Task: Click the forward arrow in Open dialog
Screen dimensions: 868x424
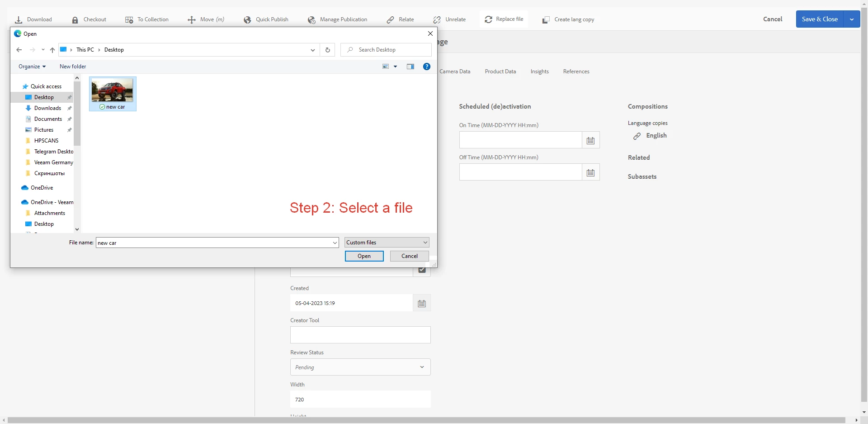Action: click(x=32, y=50)
